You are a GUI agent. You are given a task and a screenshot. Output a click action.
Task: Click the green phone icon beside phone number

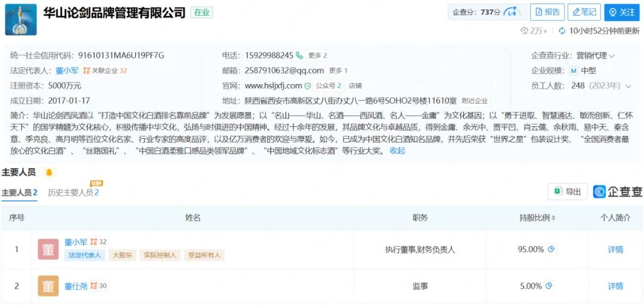[x=299, y=55]
